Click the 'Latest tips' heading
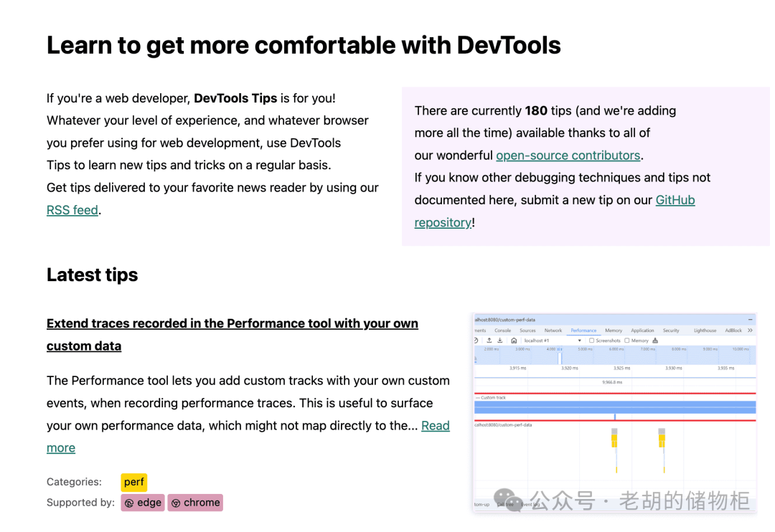775x532 pixels. [93, 275]
